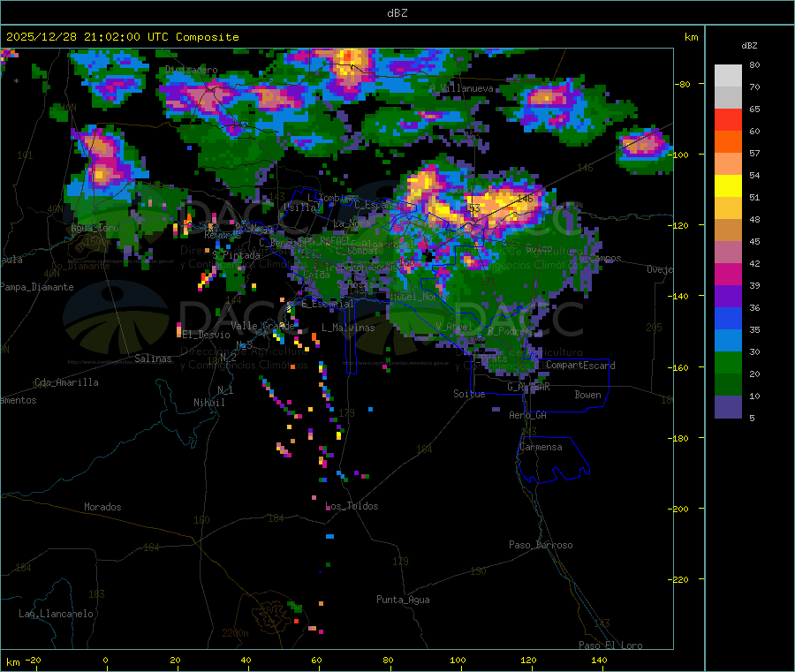Screen dimensions: 795x672
Task: Click the dBZ title at the top
Action: [397, 12]
